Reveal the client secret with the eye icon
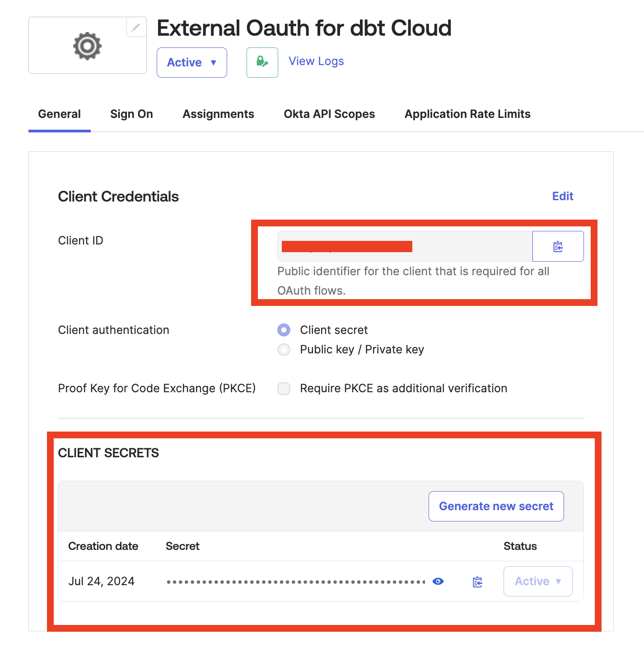This screenshot has height=648, width=644. pos(438,582)
